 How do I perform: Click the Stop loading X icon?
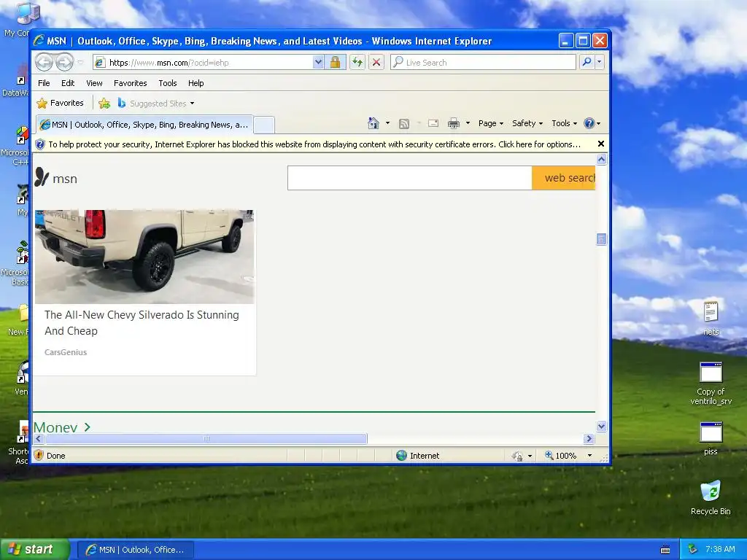click(x=376, y=63)
